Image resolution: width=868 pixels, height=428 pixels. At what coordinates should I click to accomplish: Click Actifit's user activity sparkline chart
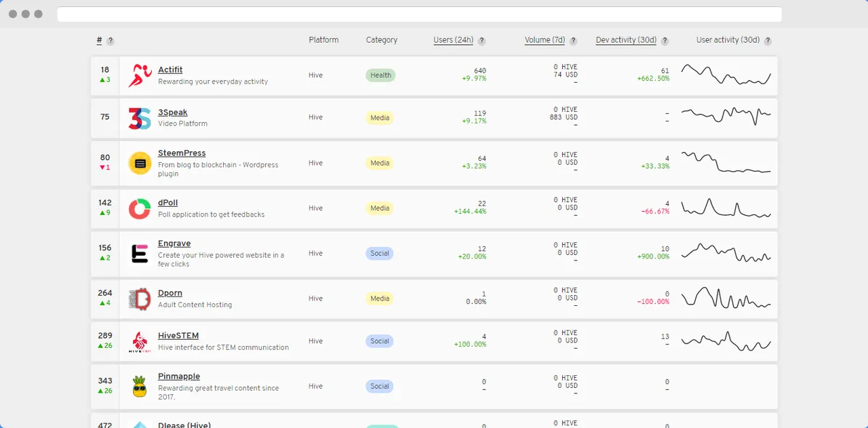point(726,74)
